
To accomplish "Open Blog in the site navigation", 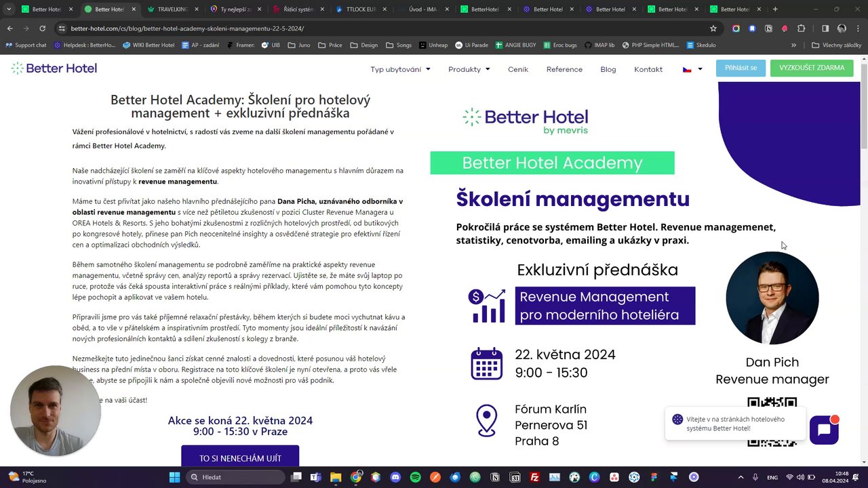I will (x=608, y=69).
